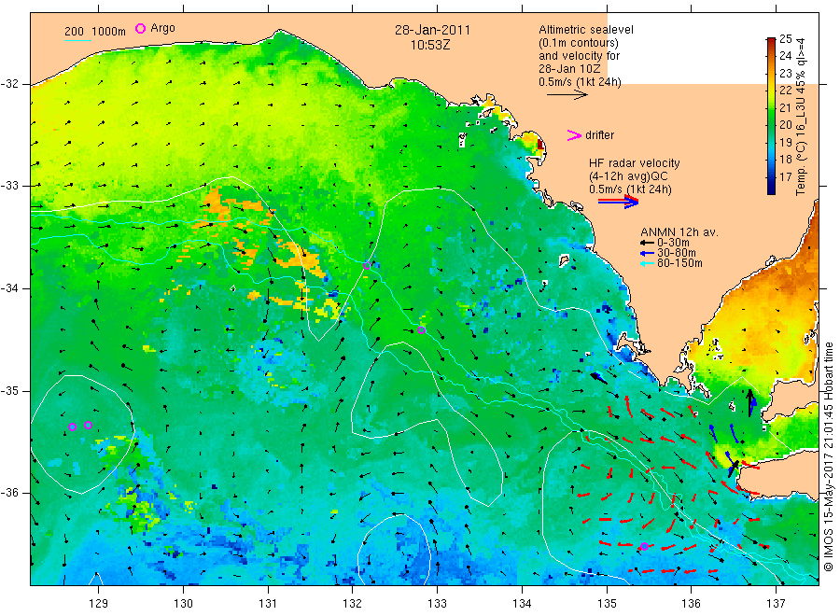
Task: Click the 'drifter' legend label
Action: (599, 135)
